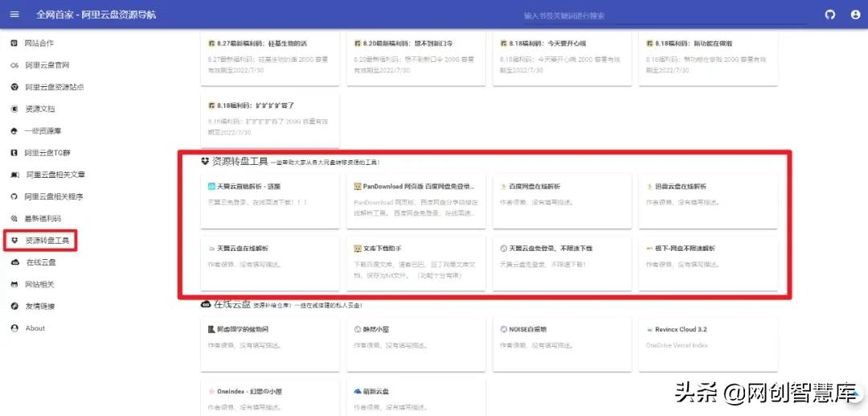Open the 天翼云盘在线解析 card
This screenshot has height=416, width=868.
point(269,263)
